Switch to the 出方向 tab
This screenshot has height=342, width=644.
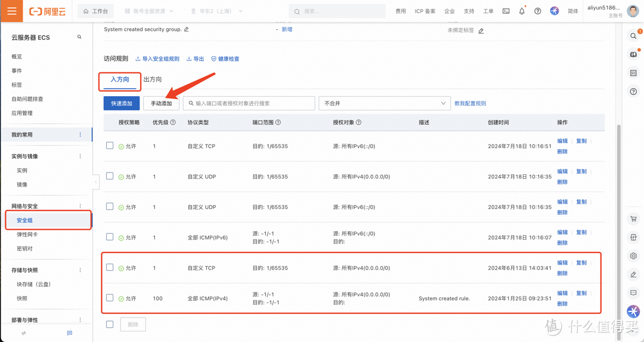click(153, 79)
